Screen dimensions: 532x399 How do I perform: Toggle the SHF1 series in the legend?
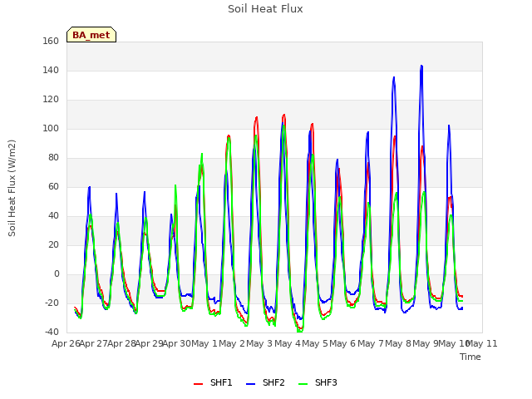[213, 382]
